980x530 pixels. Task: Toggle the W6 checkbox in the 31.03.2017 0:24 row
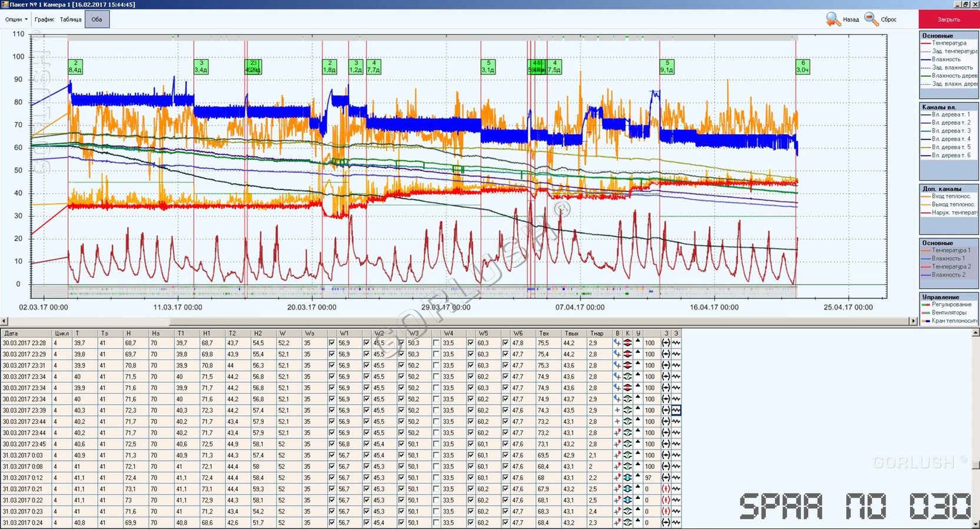(506, 522)
